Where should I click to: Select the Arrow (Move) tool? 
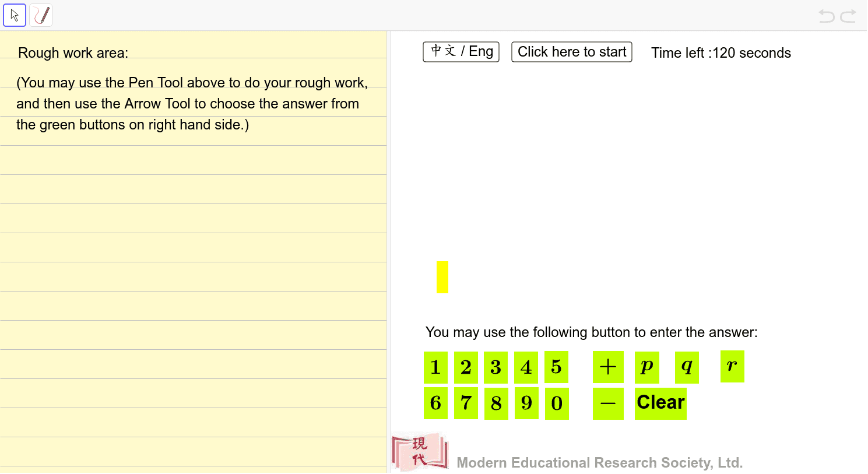click(15, 15)
